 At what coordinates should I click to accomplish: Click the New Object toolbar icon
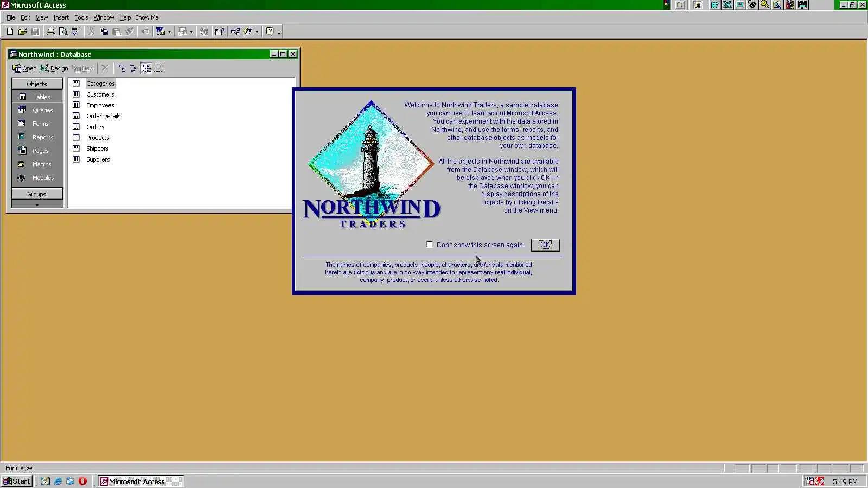(248, 31)
